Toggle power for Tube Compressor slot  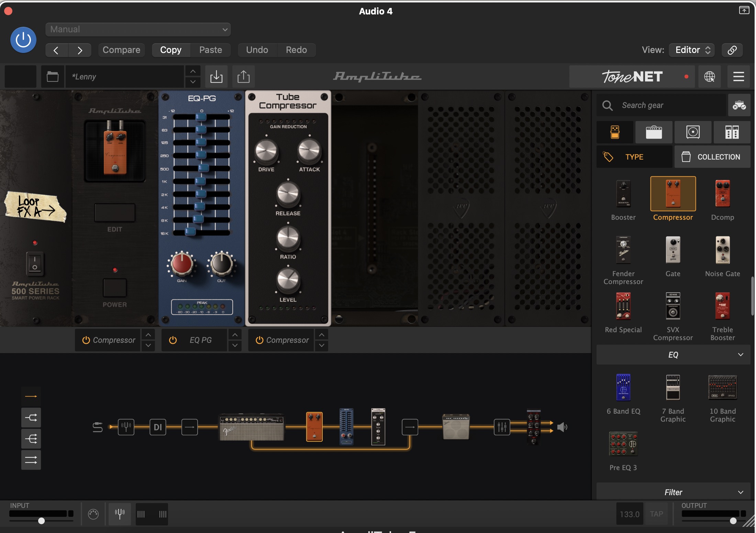(259, 340)
